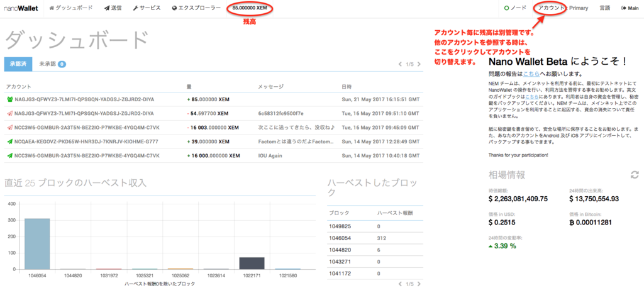This screenshot has width=644, height=305.
Task: Refresh the 相場情報 market data
Action: click(635, 175)
